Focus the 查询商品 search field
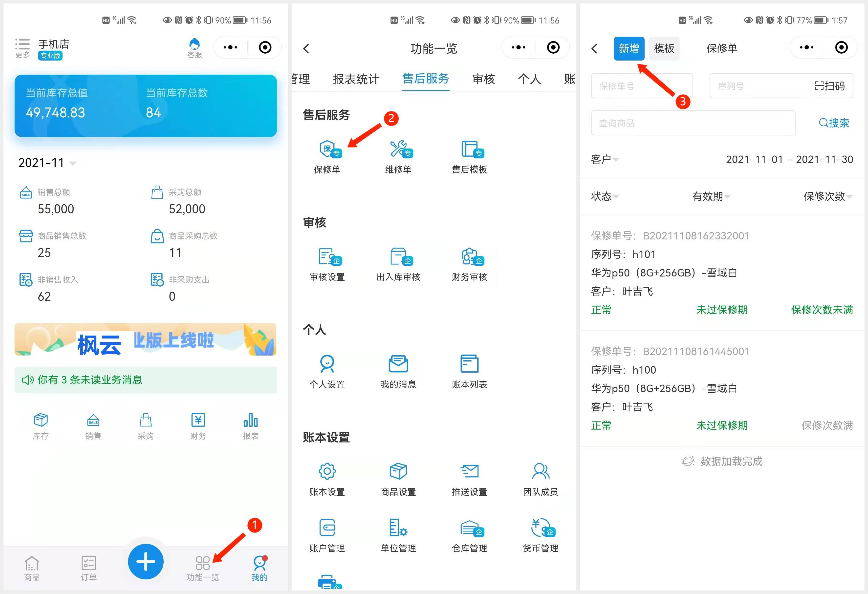 [693, 123]
